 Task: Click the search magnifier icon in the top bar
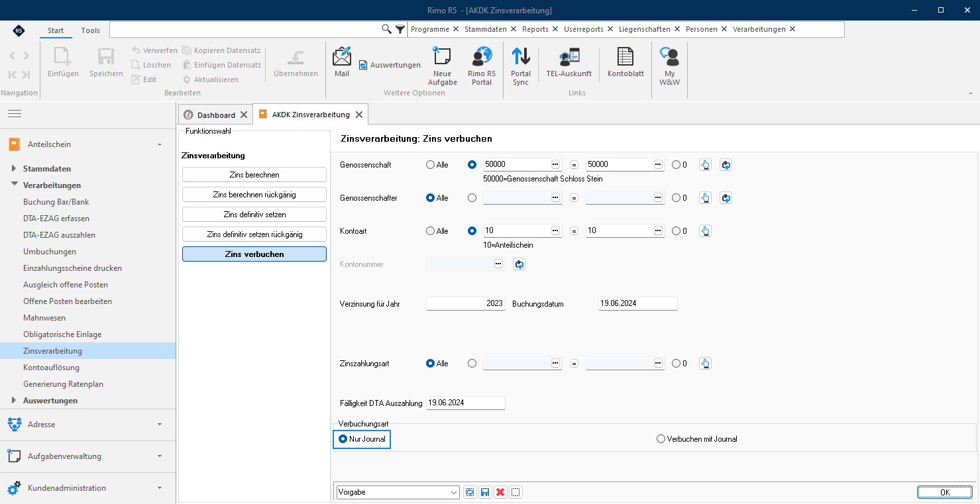click(387, 29)
